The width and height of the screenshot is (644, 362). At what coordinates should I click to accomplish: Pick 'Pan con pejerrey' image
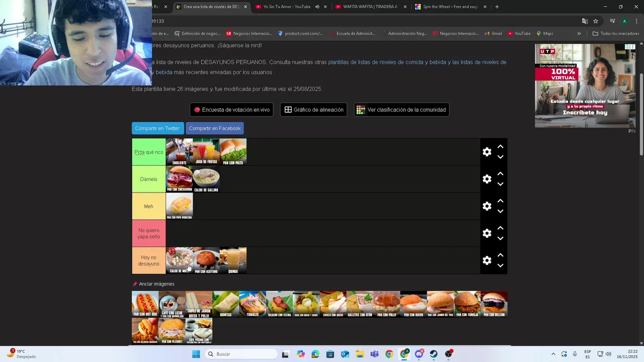click(x=172, y=331)
